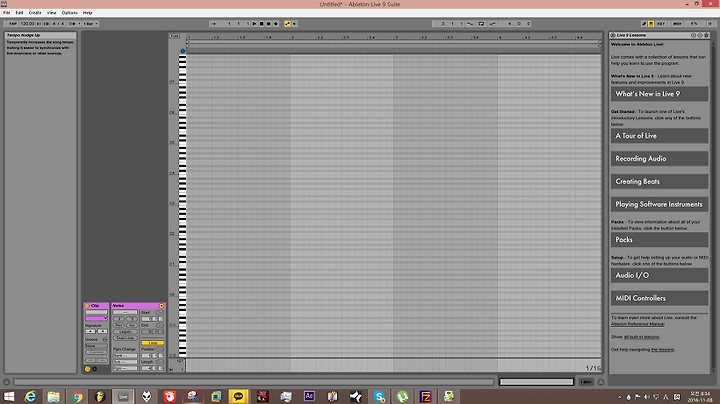
Task: Click the Fold button above piano roll
Action: pos(174,36)
